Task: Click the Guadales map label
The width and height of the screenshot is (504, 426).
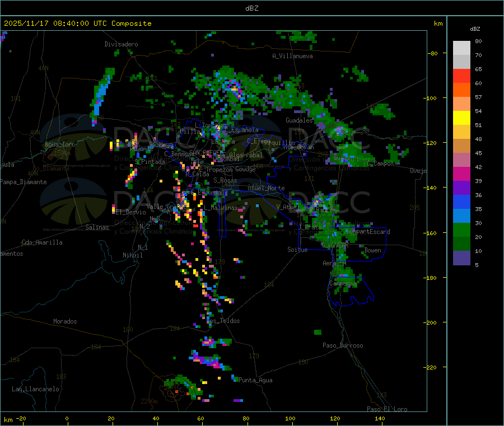Action: (x=299, y=120)
